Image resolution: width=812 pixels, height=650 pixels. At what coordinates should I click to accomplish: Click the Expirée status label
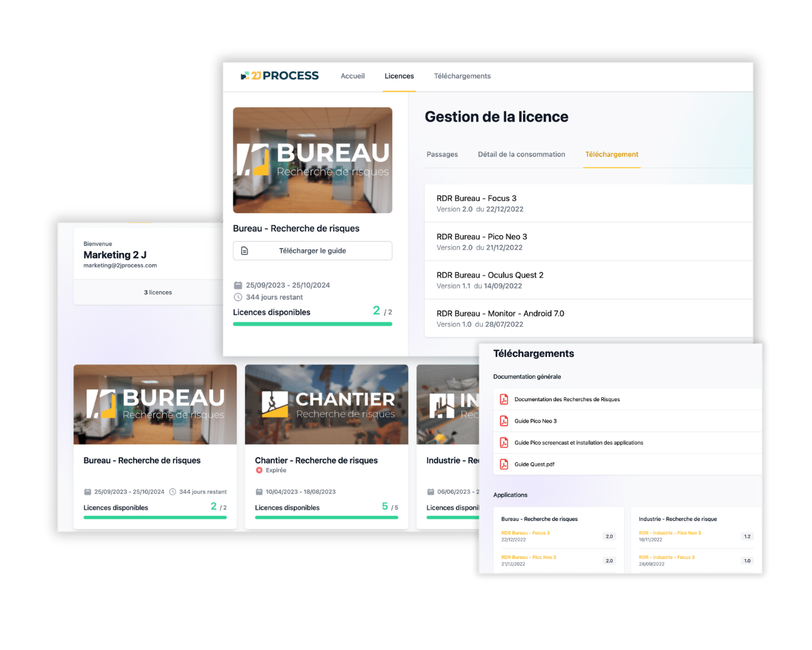[276, 471]
